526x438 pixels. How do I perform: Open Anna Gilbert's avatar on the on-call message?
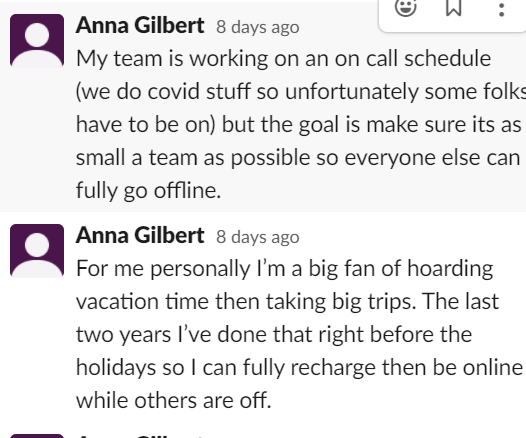click(x=37, y=41)
